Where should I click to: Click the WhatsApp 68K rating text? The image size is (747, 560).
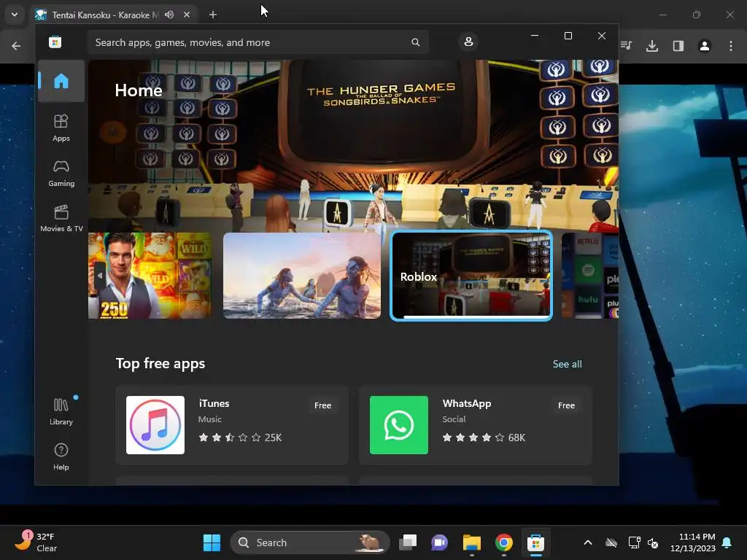point(516,437)
